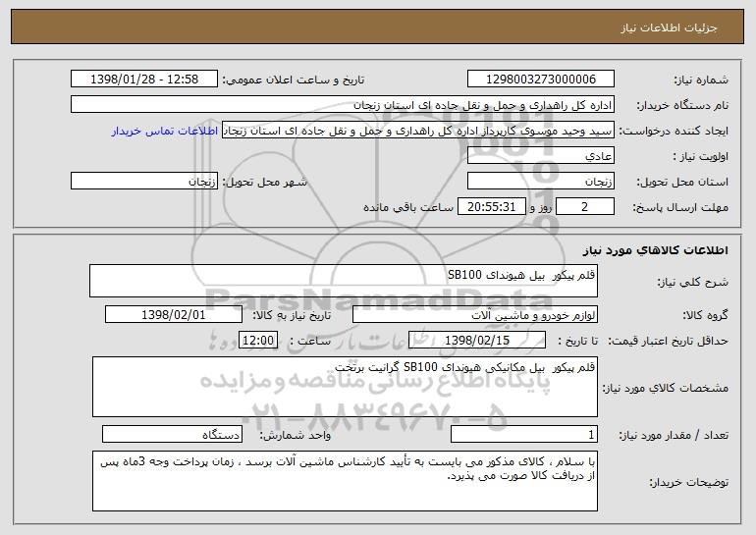Select the time field showing 12:00

point(258,341)
